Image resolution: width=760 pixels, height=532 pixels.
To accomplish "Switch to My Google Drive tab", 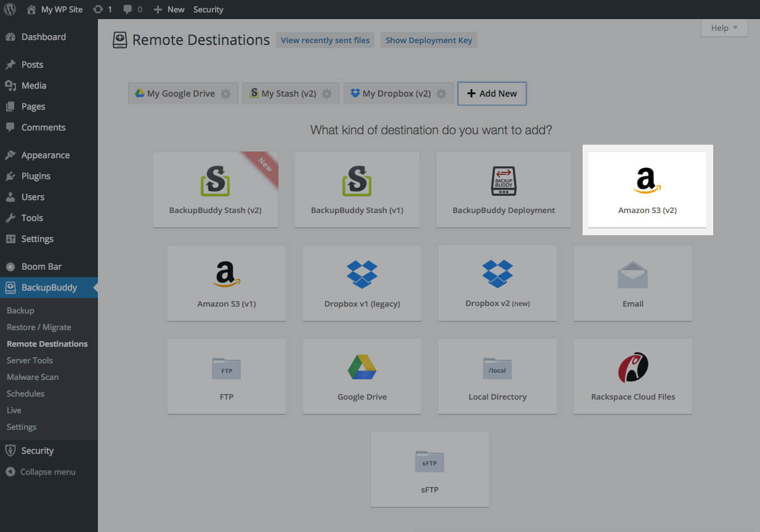I will point(183,94).
